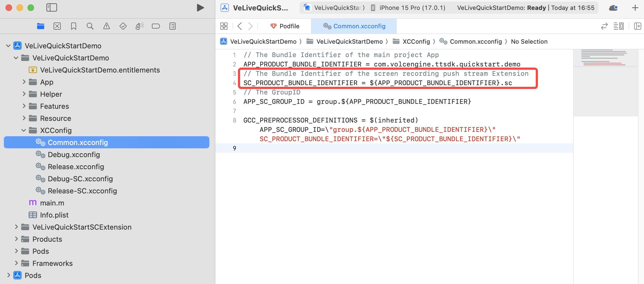Image resolution: width=644 pixels, height=284 pixels.
Task: Collapse the VeLiveQuickStartDemo project root
Action: point(8,46)
